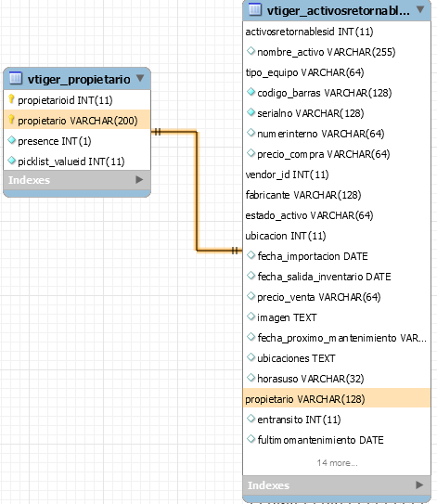Click the diamond icon next to serialno
This screenshot has height=504, width=437.
(x=251, y=112)
